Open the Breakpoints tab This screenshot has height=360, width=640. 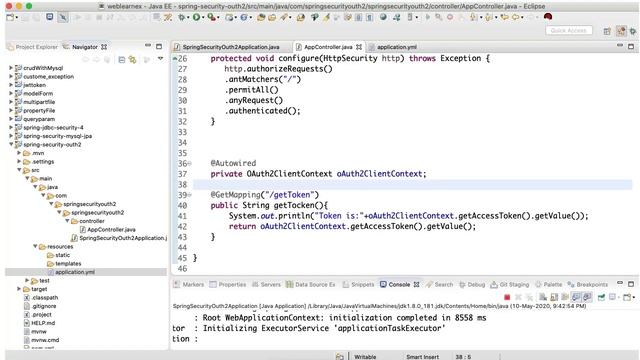pyautogui.click(x=588, y=284)
